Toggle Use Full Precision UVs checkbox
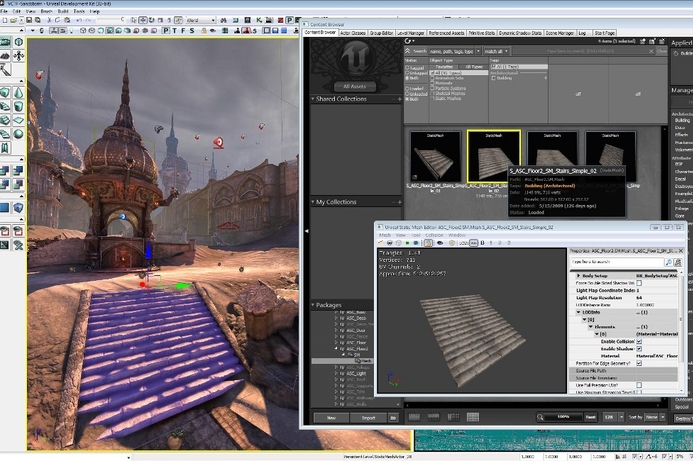Viewport: 693px width, 461px height. coord(639,385)
